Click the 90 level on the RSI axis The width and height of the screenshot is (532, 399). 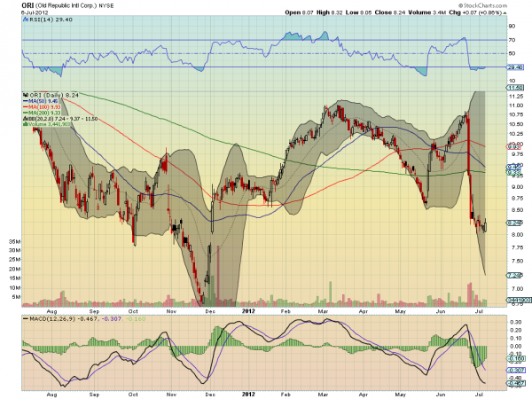[x=512, y=26]
